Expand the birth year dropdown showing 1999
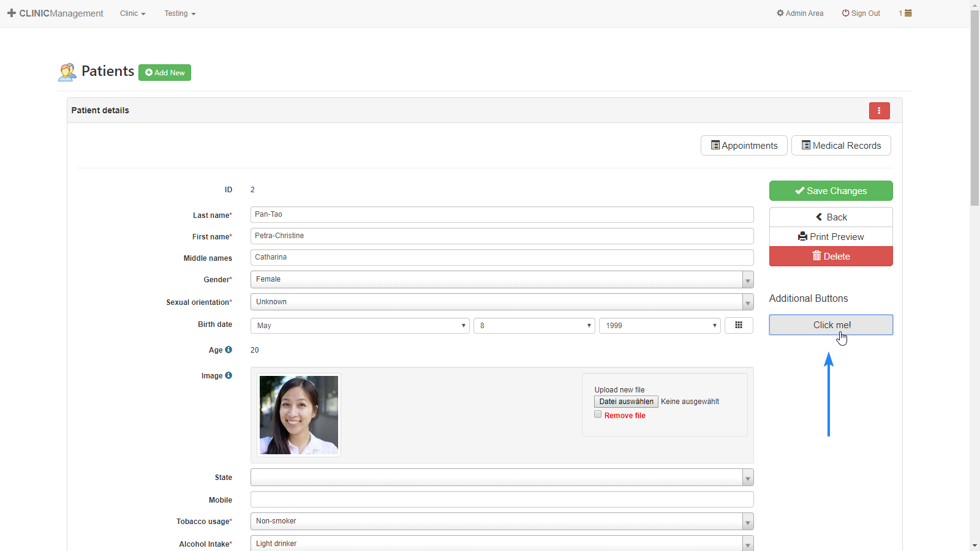 pyautogui.click(x=660, y=326)
